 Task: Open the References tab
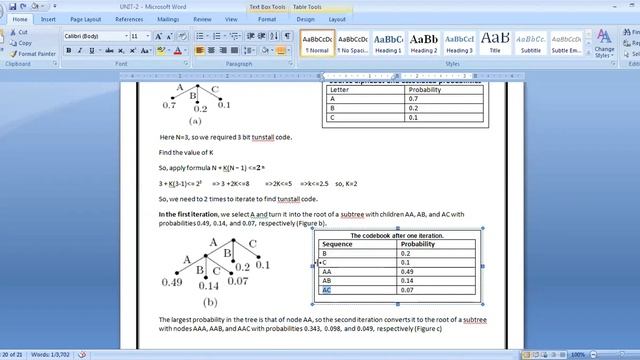pyautogui.click(x=129, y=19)
